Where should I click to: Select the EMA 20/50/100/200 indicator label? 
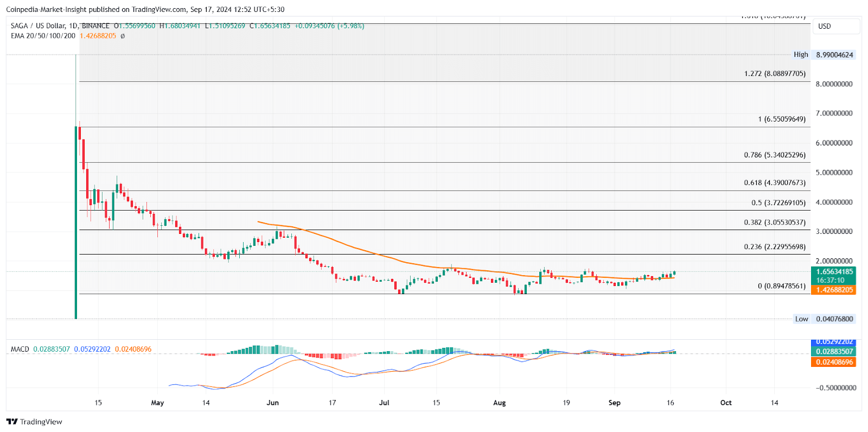43,36
